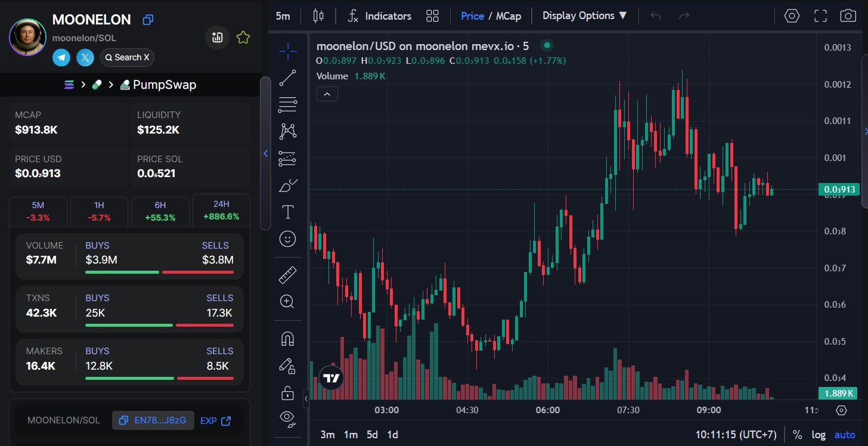Collapse the chart legend chevron

tap(327, 94)
